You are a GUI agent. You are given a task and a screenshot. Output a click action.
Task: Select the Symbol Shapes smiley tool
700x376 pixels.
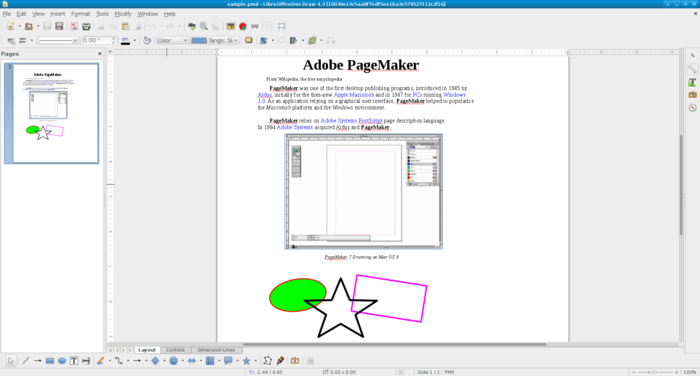point(174,361)
